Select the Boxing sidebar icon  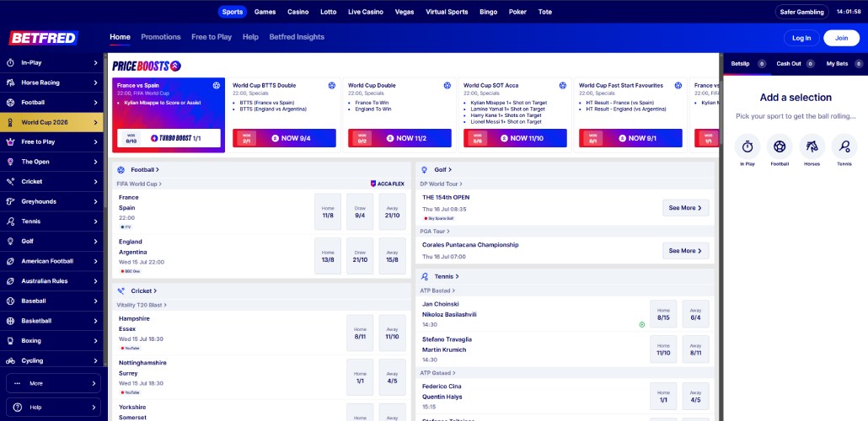coord(10,341)
